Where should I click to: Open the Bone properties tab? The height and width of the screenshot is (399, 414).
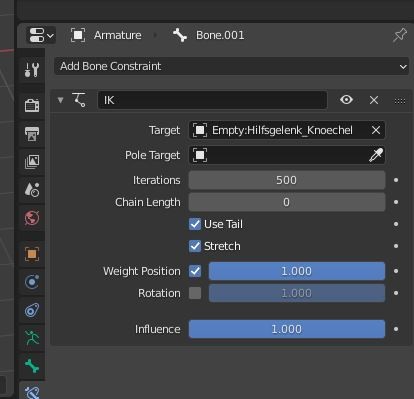point(32,366)
